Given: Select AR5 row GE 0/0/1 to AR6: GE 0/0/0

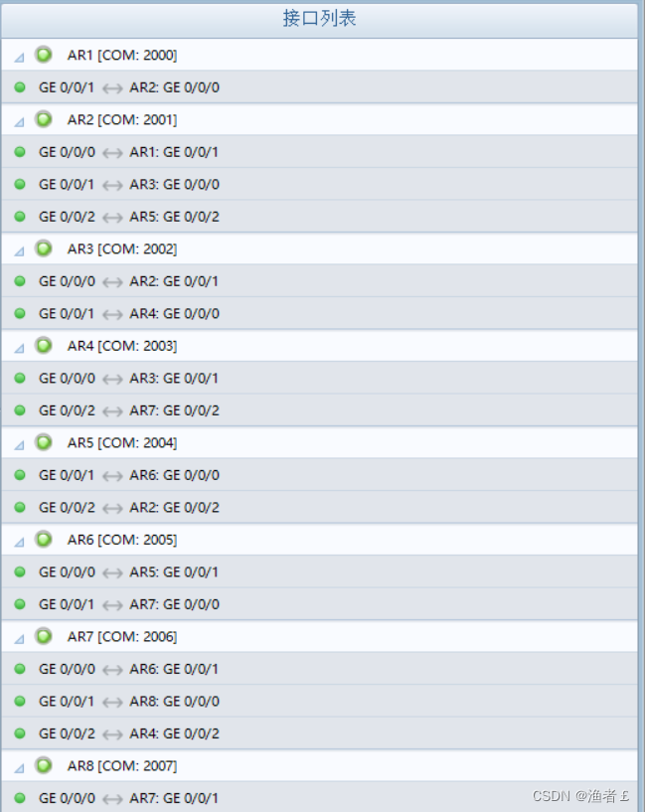Looking at the screenshot, I should (319, 475).
